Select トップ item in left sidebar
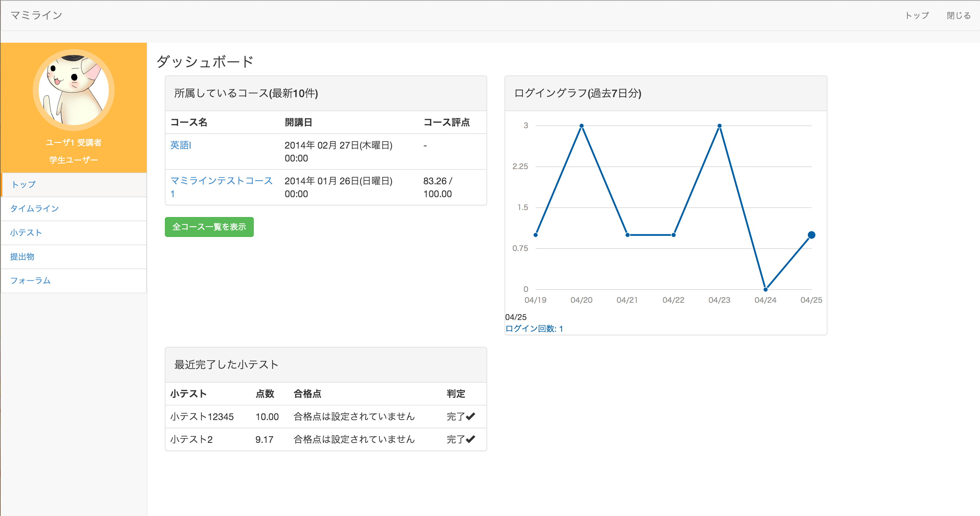980x516 pixels. tap(24, 185)
